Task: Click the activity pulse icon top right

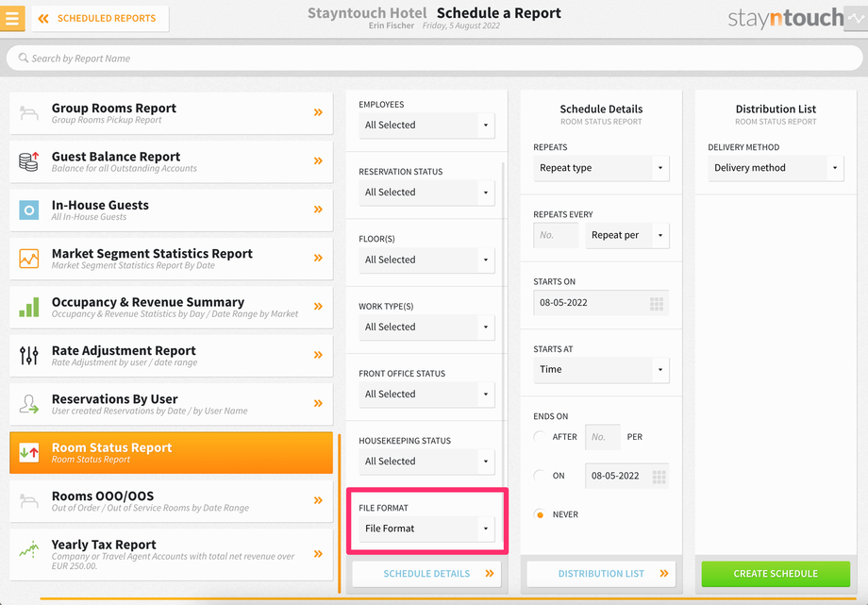Action: tap(856, 18)
